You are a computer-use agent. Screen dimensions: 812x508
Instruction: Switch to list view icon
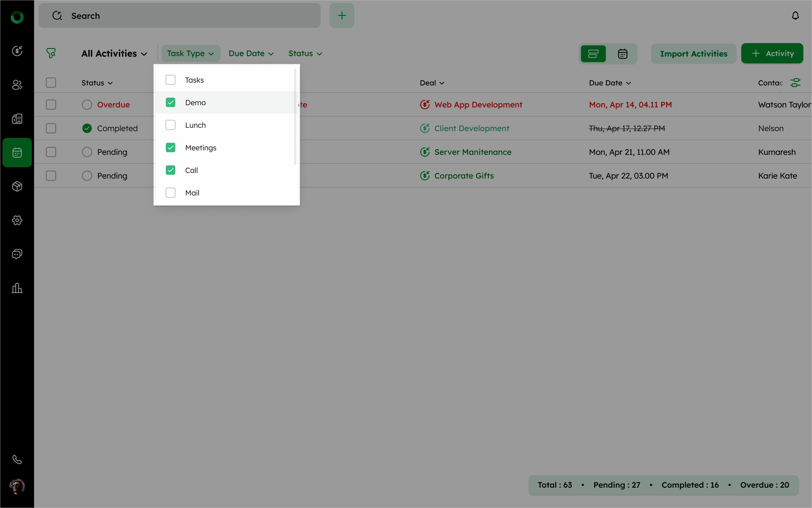[593, 54]
